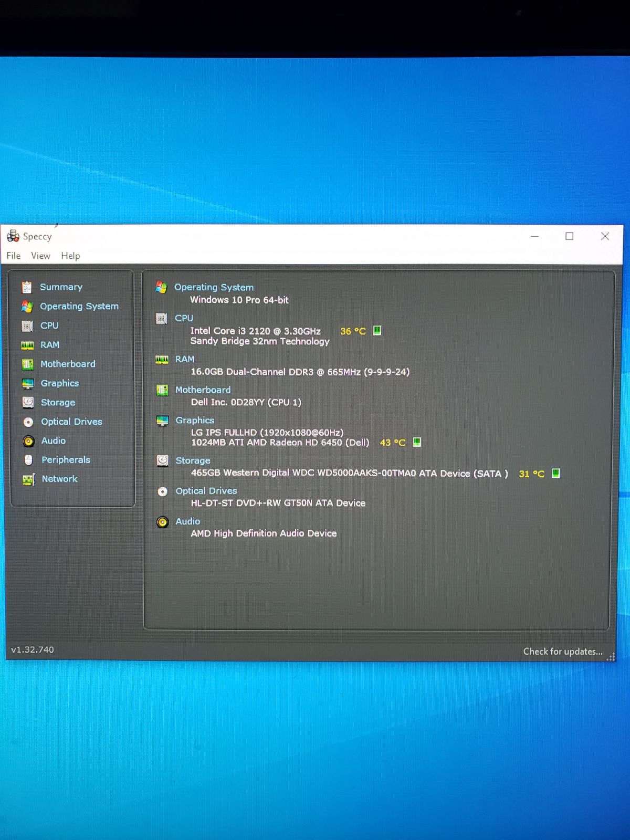Viewport: 630px width, 840px height.
Task: Click the text Windows 10 Pro 64-bit
Action: pos(239,300)
